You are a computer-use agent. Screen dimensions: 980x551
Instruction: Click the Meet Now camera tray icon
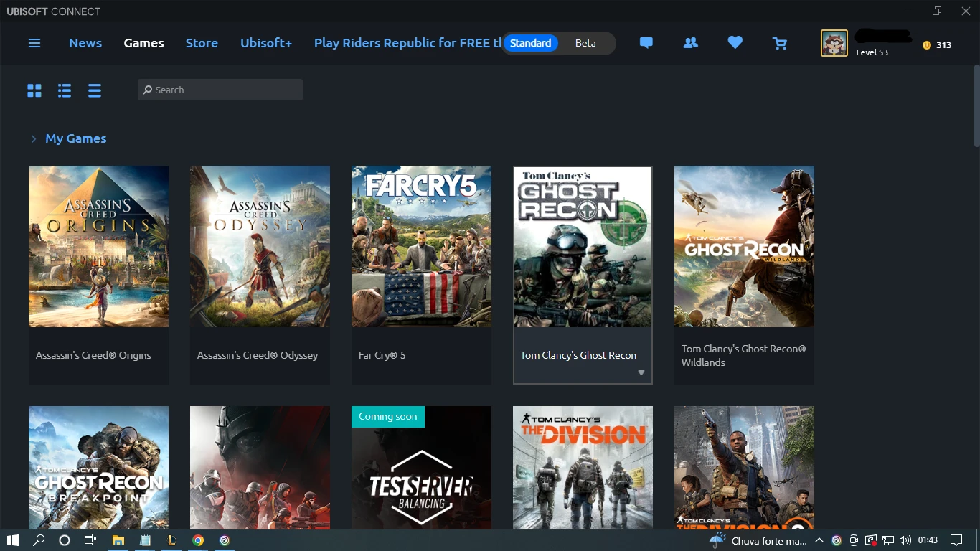[854, 540]
